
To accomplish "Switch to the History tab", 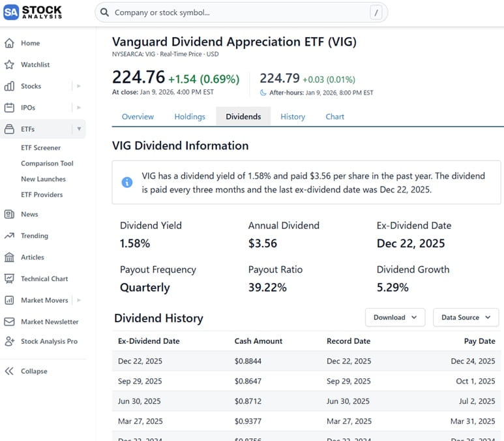I will click(x=293, y=117).
